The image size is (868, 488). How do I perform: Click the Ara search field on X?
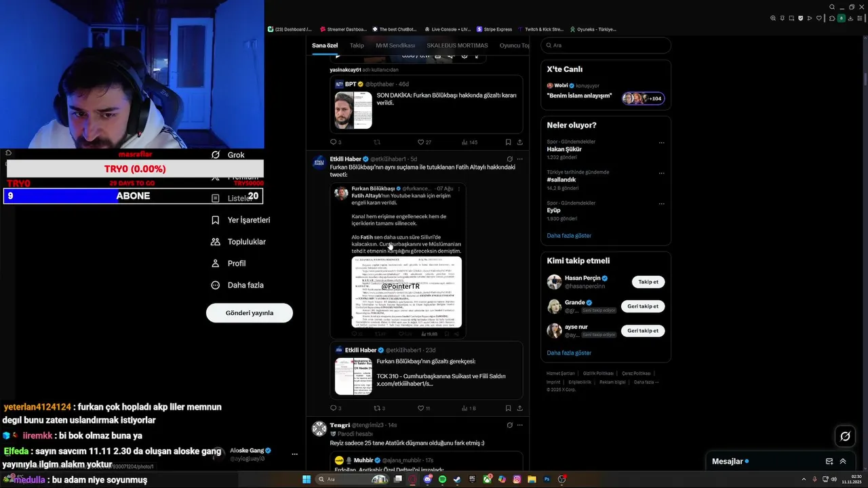[606, 45]
